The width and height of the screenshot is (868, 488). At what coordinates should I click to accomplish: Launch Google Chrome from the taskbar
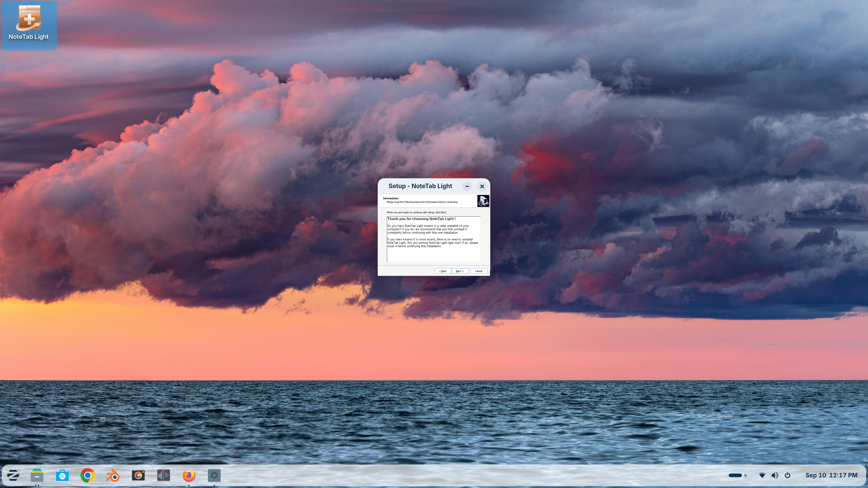pyautogui.click(x=88, y=476)
